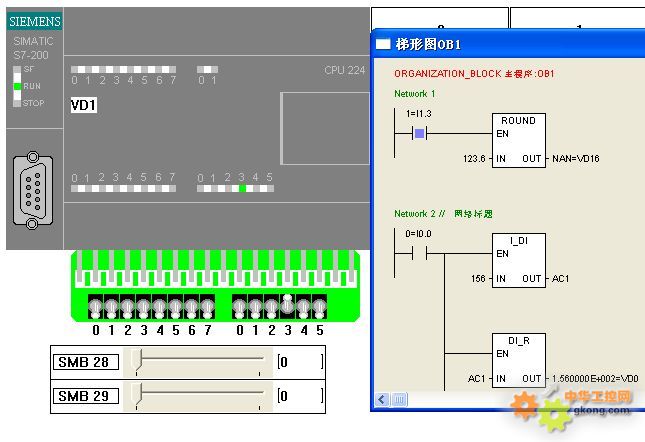
Task: Click the AC1 output of I_DI block
Action: (560, 279)
